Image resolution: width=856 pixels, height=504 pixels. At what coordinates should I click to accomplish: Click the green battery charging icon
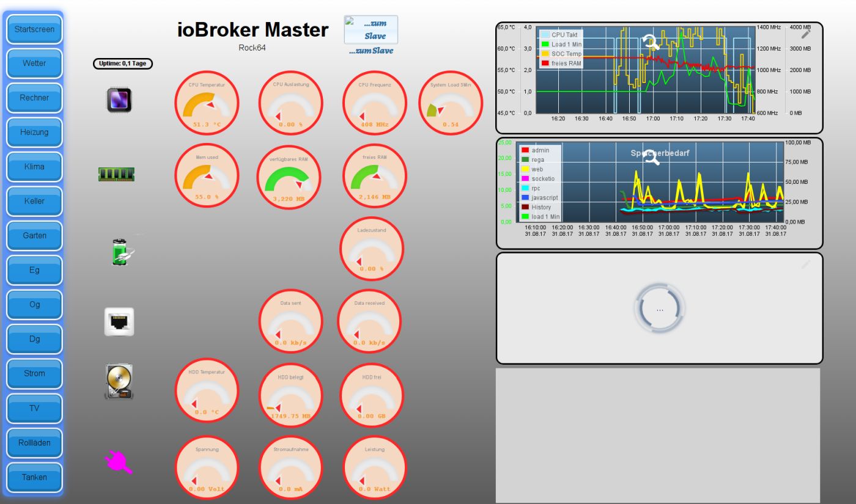[122, 250]
